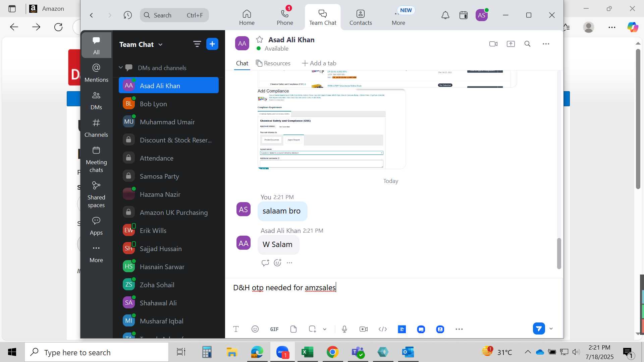Open the Add Compliance screenshot image
The width and height of the screenshot is (644, 362).
[x=331, y=129]
